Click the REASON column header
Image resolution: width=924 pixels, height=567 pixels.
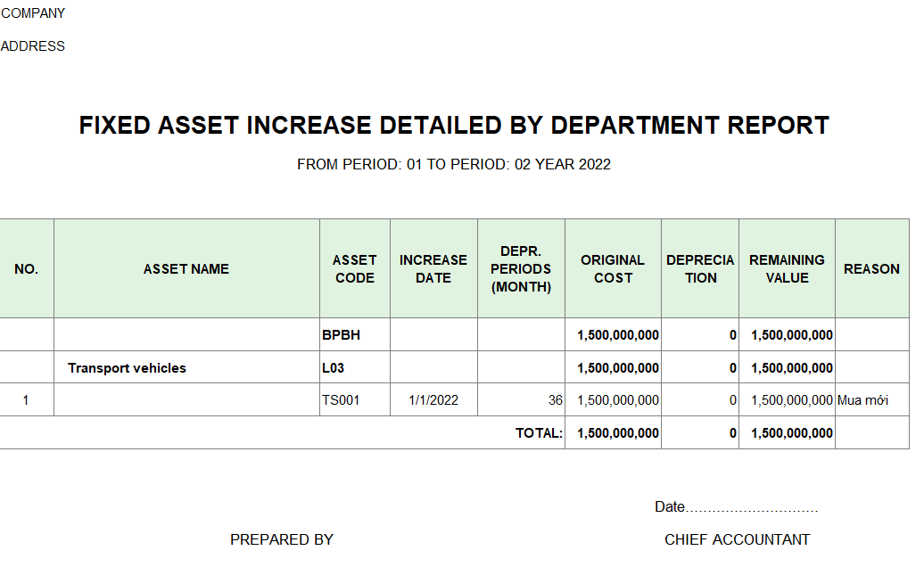coord(871,269)
